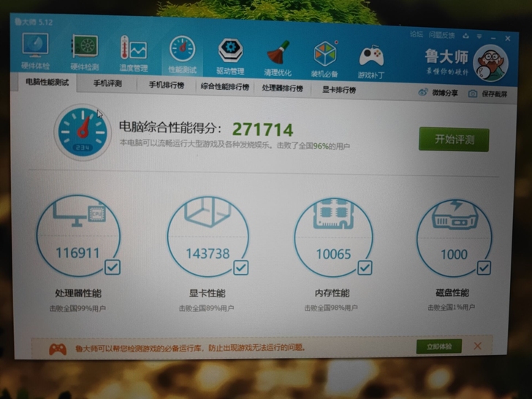Click the memory score 10065
The height and width of the screenshot is (399, 532).
(333, 254)
